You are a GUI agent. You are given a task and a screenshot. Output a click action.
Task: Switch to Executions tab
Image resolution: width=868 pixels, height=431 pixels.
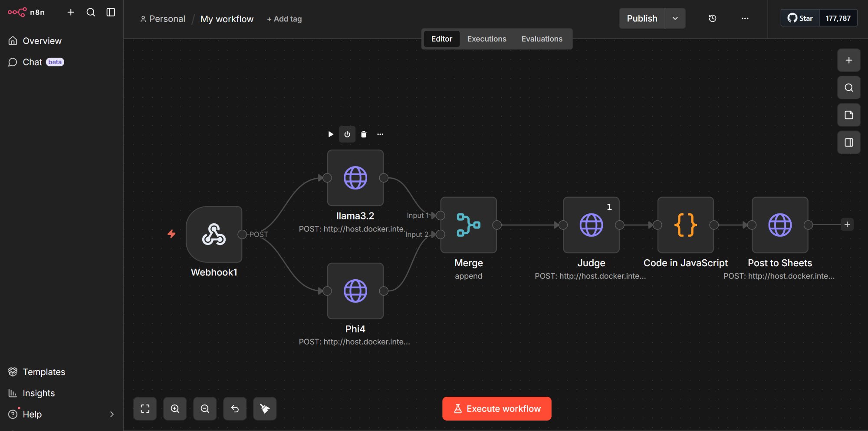[x=487, y=39]
